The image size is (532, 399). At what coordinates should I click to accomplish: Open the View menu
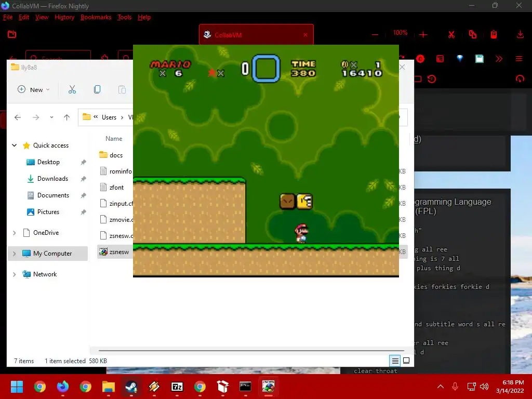[42, 17]
